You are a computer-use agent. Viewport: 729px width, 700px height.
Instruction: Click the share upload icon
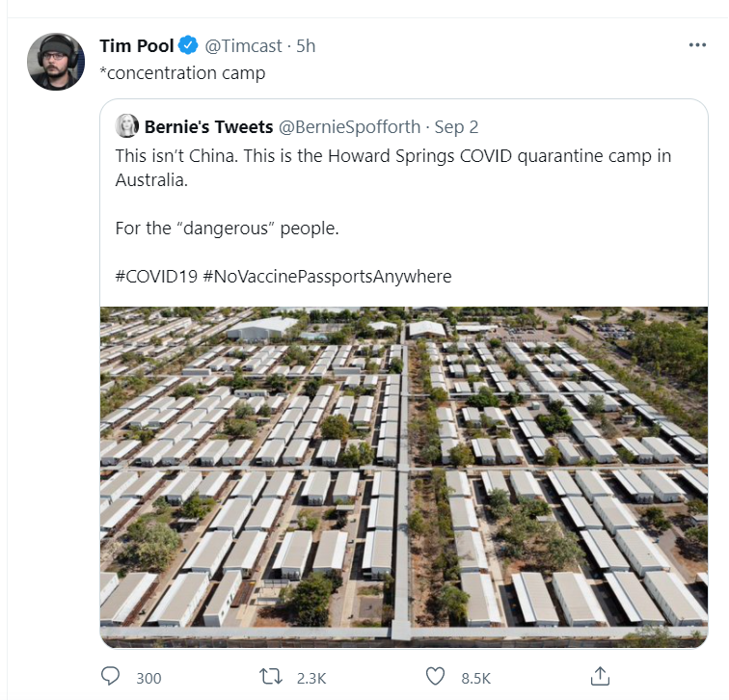point(599,677)
